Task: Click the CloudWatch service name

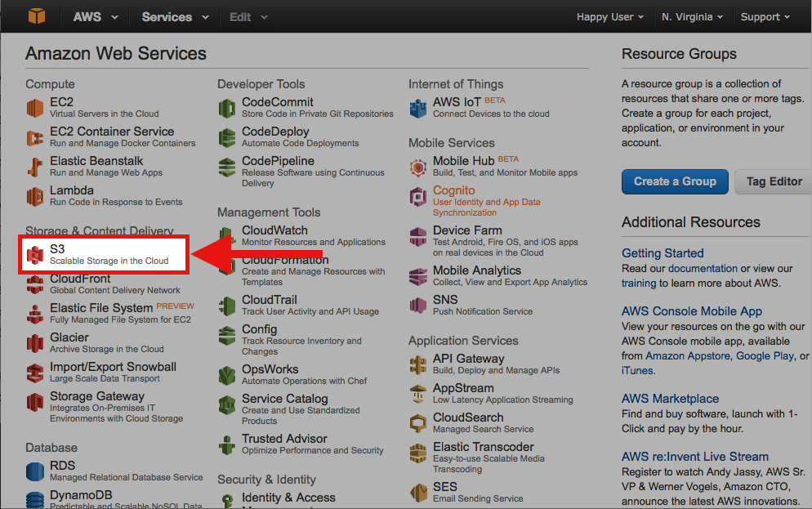Action: point(274,230)
